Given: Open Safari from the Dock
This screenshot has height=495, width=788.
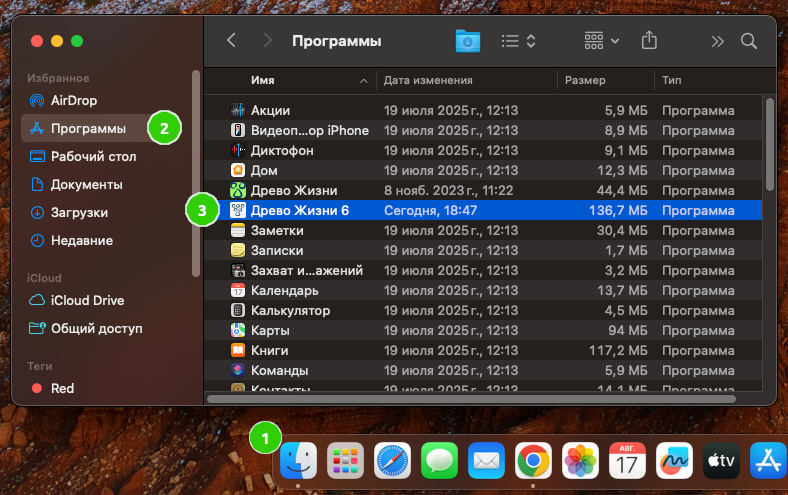Looking at the screenshot, I should [392, 461].
